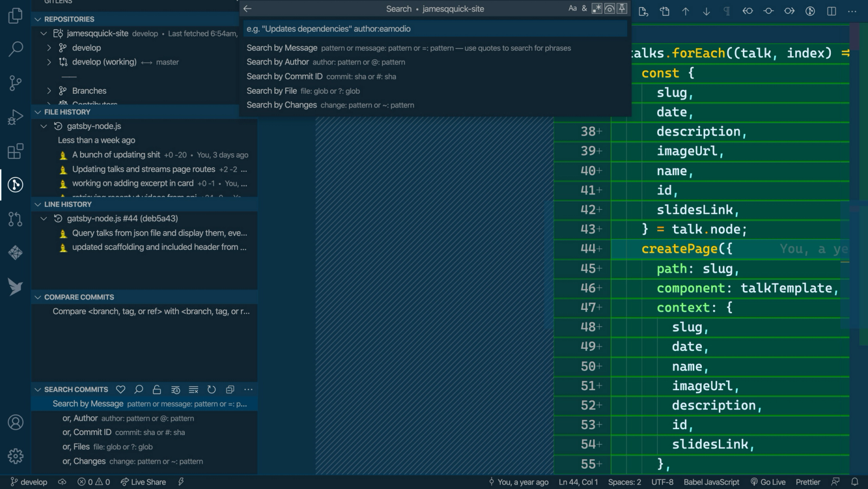Toggle Match Case in commit search
868x489 pixels.
572,8
